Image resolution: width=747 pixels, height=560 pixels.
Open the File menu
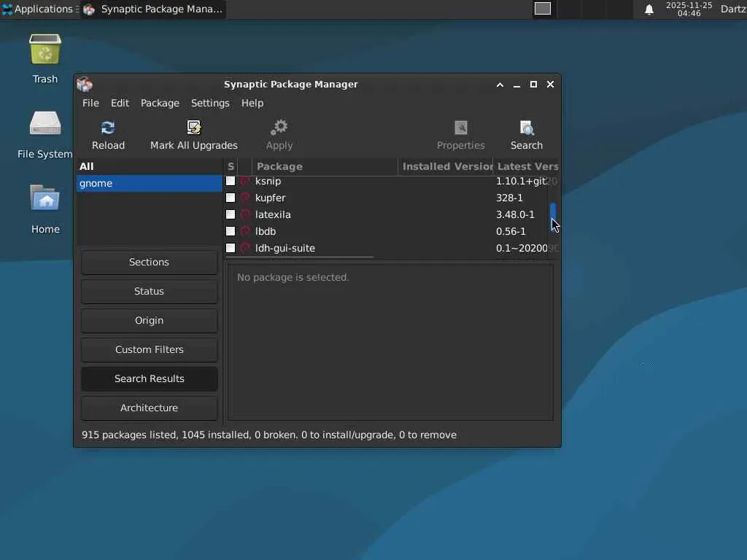(90, 103)
